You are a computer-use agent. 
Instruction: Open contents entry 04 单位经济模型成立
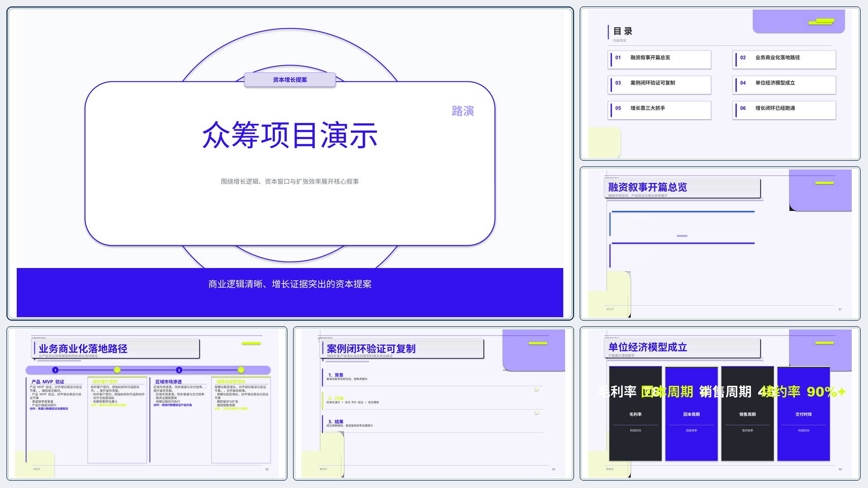coord(784,85)
